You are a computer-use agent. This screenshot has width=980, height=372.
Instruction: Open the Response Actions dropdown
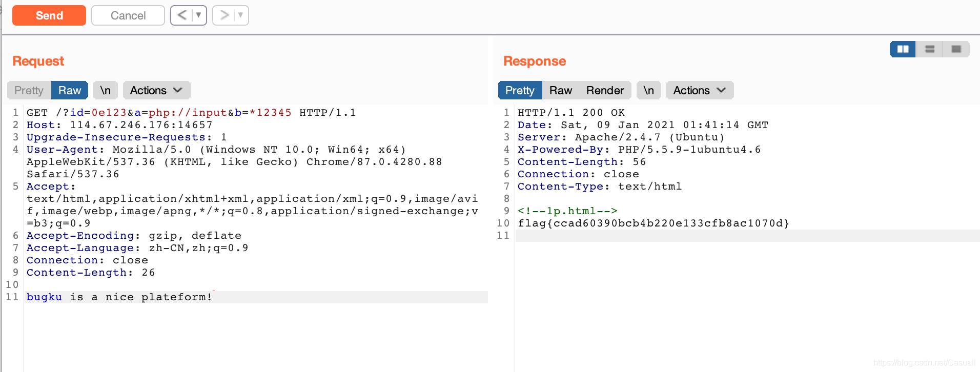(x=700, y=90)
